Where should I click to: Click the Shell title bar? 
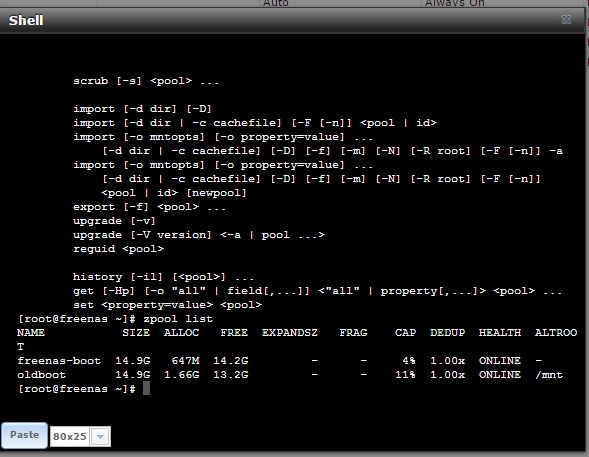pyautogui.click(x=293, y=20)
